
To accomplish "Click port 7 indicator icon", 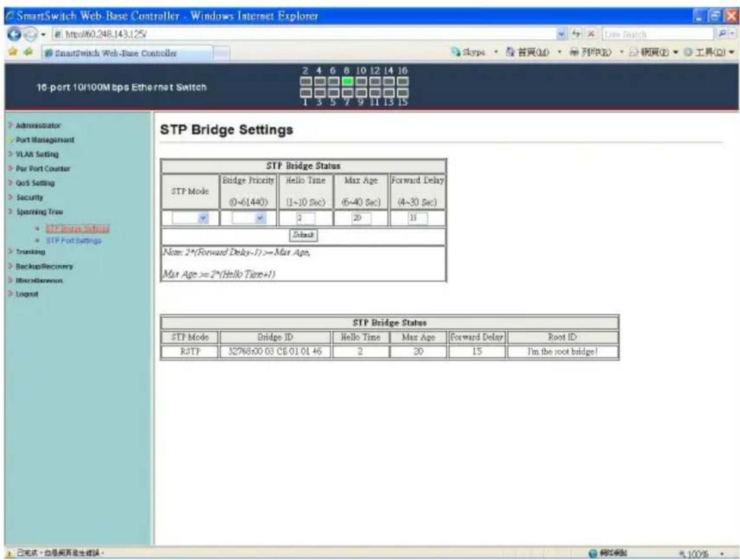I will [348, 93].
